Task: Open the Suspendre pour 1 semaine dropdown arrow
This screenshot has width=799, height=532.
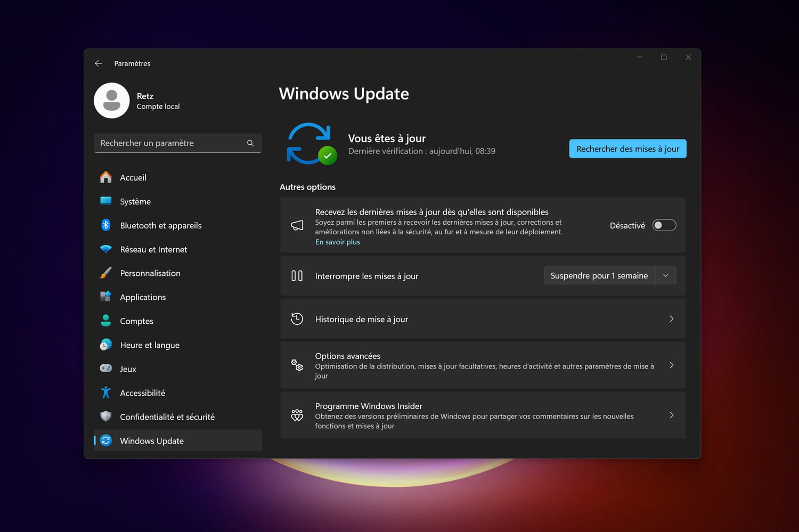Action: tap(665, 276)
